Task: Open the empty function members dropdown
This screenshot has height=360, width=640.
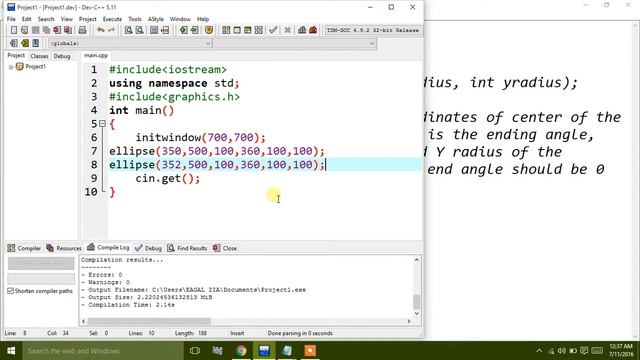Action: coord(294,43)
